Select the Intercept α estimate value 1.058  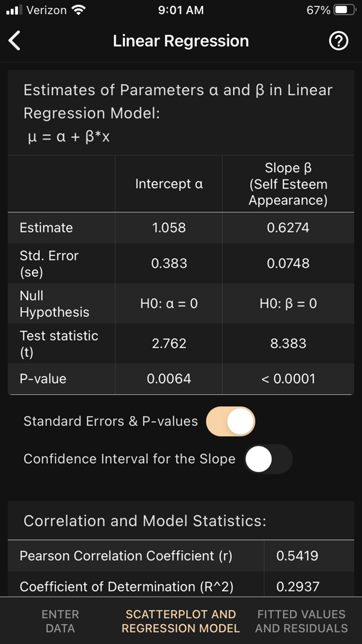point(169,228)
